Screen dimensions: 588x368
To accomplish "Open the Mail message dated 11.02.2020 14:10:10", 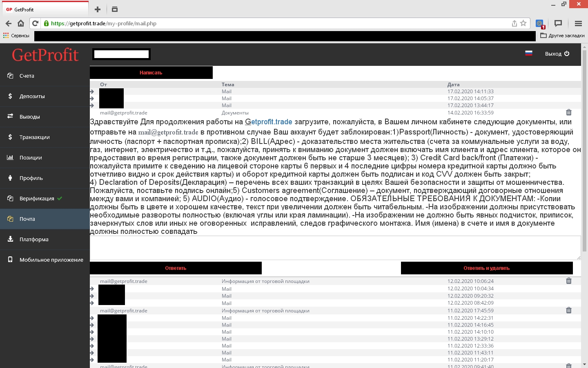I will coord(335,332).
